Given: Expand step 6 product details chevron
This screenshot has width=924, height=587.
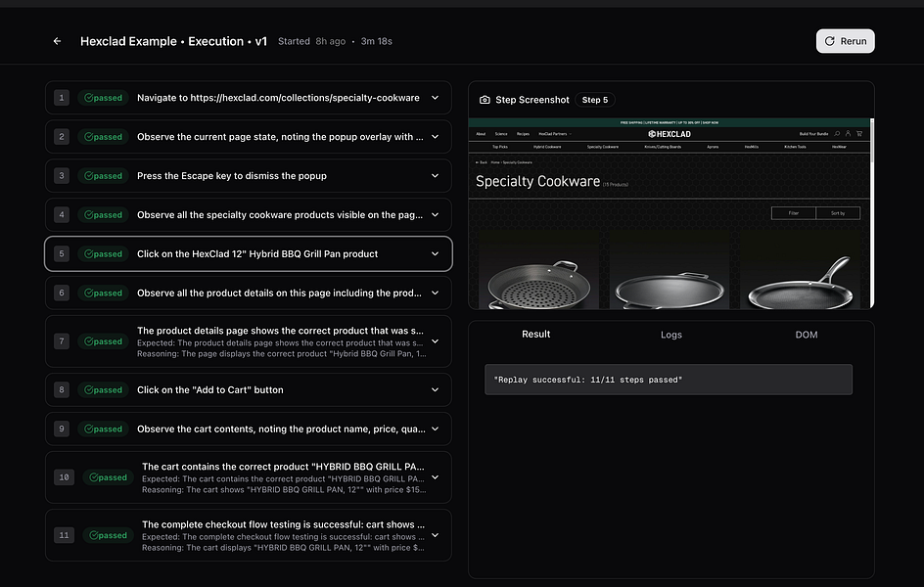Looking at the screenshot, I should coord(435,293).
